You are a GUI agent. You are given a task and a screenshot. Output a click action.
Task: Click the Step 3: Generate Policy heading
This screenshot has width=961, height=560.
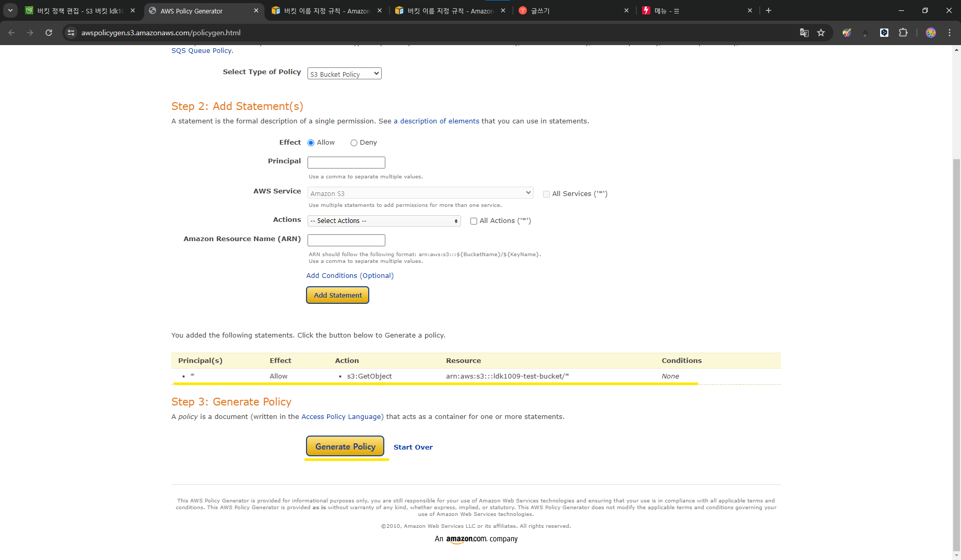(x=231, y=401)
